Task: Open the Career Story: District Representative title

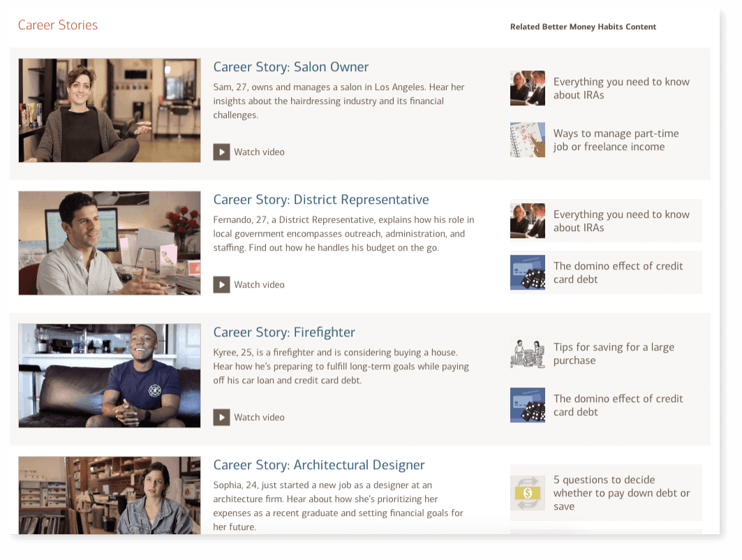Action: 321,199
